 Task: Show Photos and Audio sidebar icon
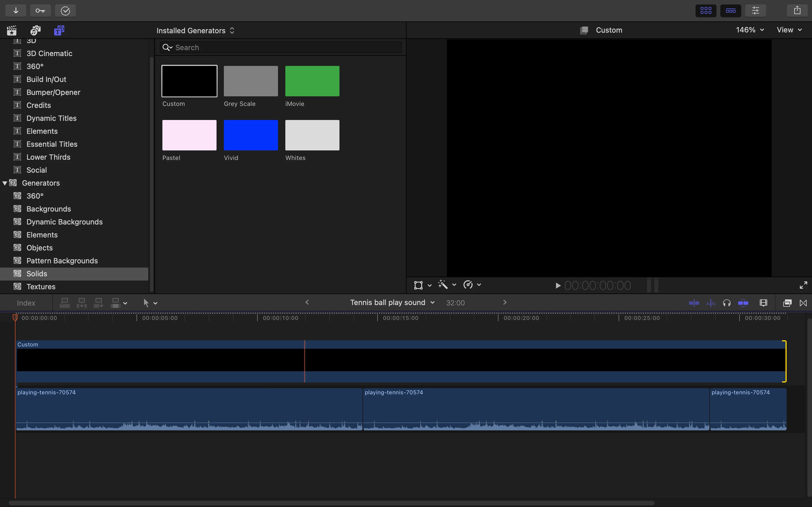pyautogui.click(x=35, y=30)
